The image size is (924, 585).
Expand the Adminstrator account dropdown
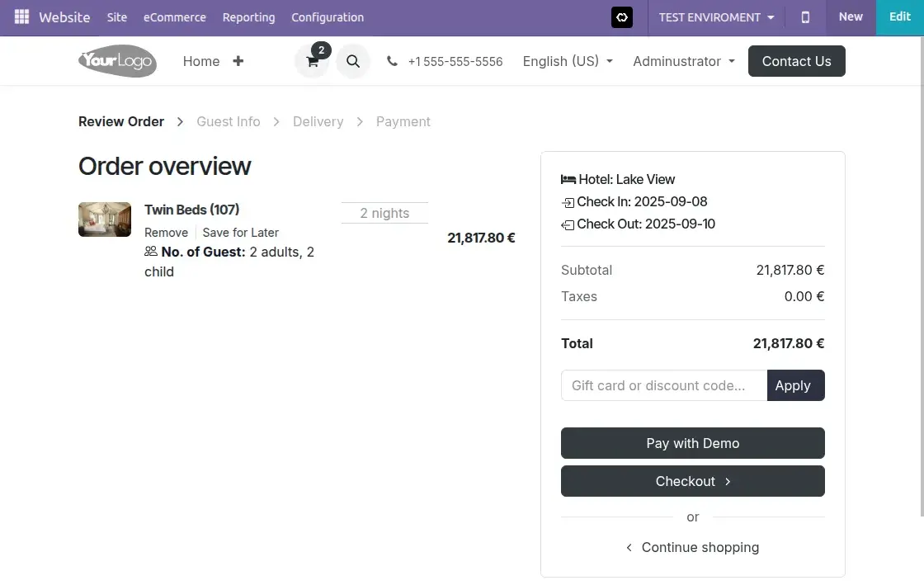pyautogui.click(x=683, y=61)
